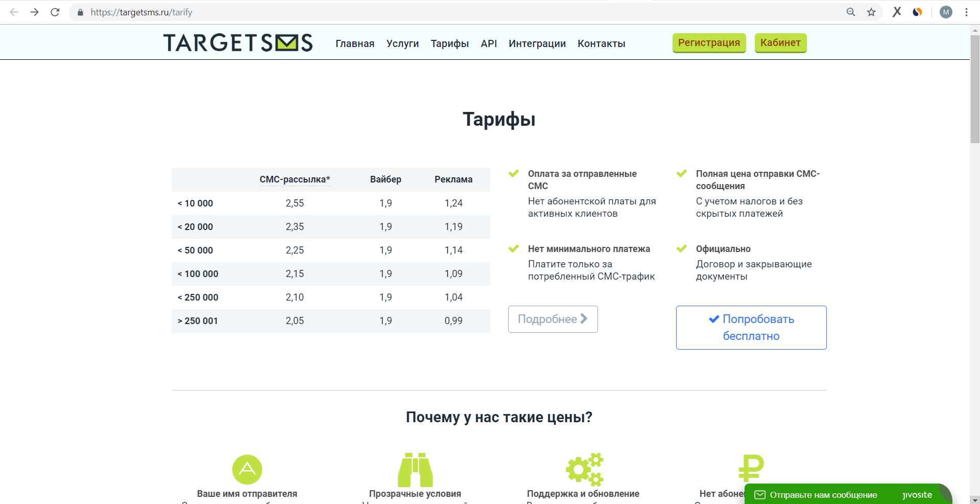Click the '< 20 000' row label
The image size is (980, 504).
coord(195,227)
